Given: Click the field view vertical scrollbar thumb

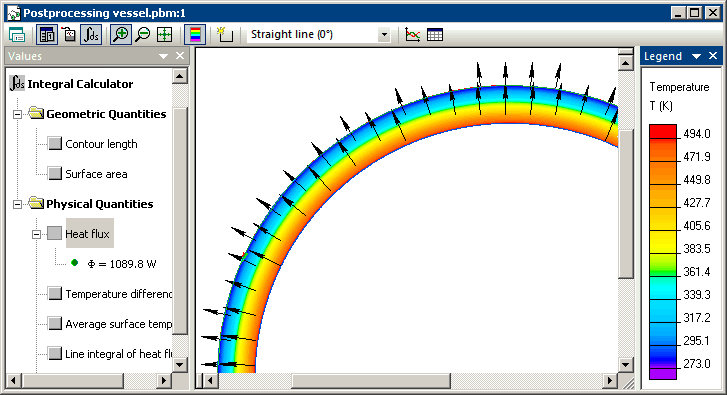Looking at the screenshot, I should click(x=626, y=204).
